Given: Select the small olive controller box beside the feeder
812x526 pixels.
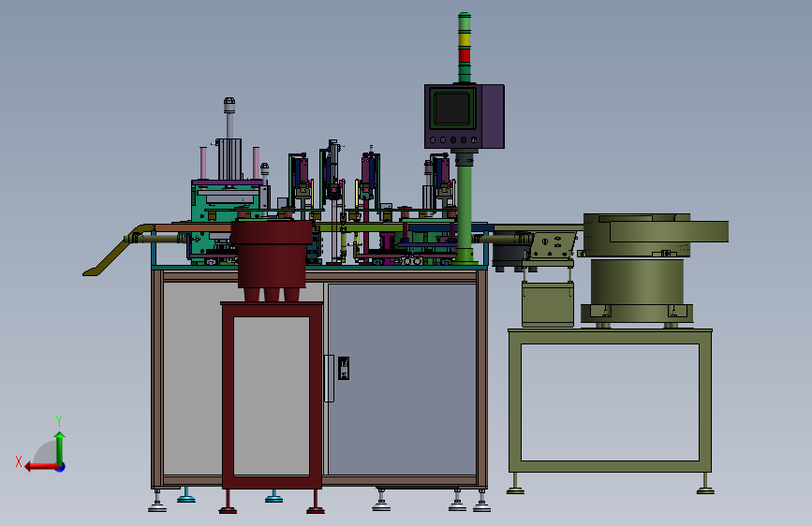Looking at the screenshot, I should click(x=547, y=304).
